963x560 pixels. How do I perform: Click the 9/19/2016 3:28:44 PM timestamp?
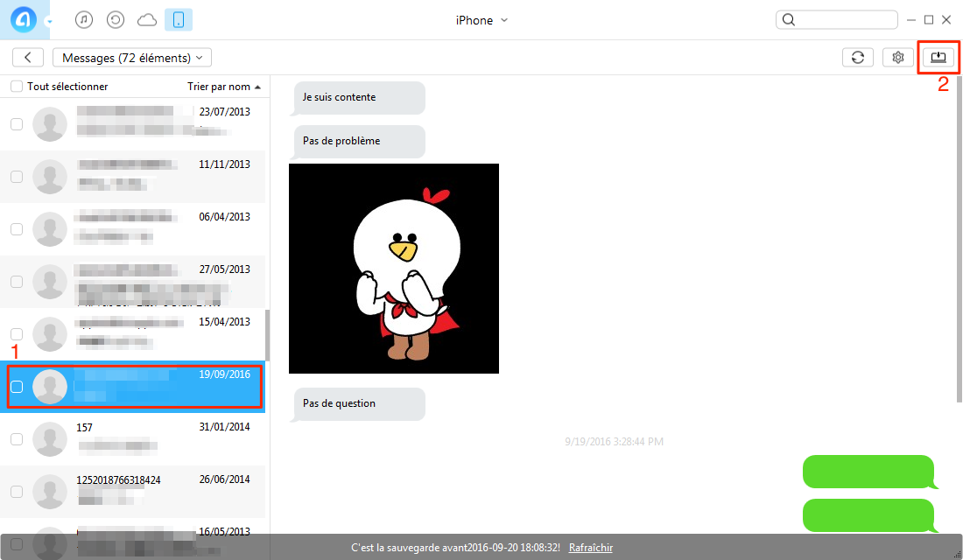tap(615, 442)
